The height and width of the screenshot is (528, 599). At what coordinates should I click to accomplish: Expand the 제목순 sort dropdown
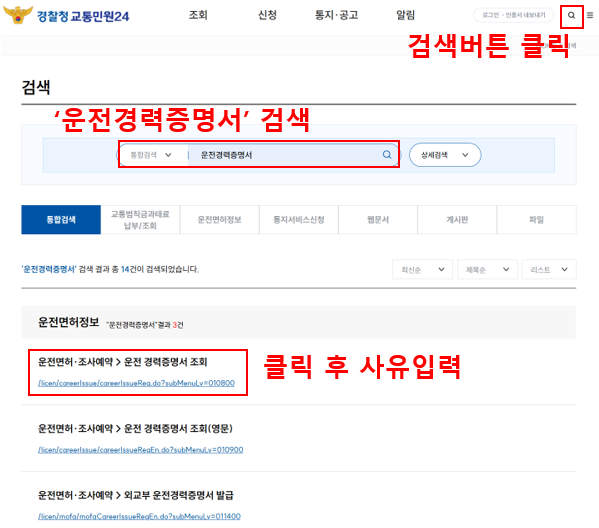[x=487, y=270]
